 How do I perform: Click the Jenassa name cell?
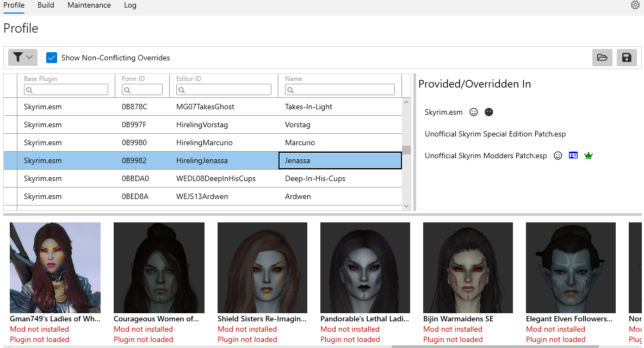tap(340, 160)
